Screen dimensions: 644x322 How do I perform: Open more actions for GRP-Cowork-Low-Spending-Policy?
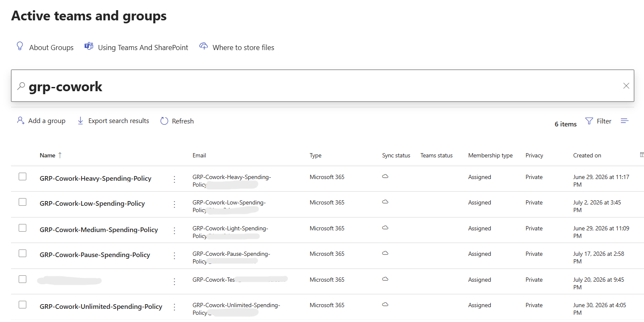[x=174, y=204]
